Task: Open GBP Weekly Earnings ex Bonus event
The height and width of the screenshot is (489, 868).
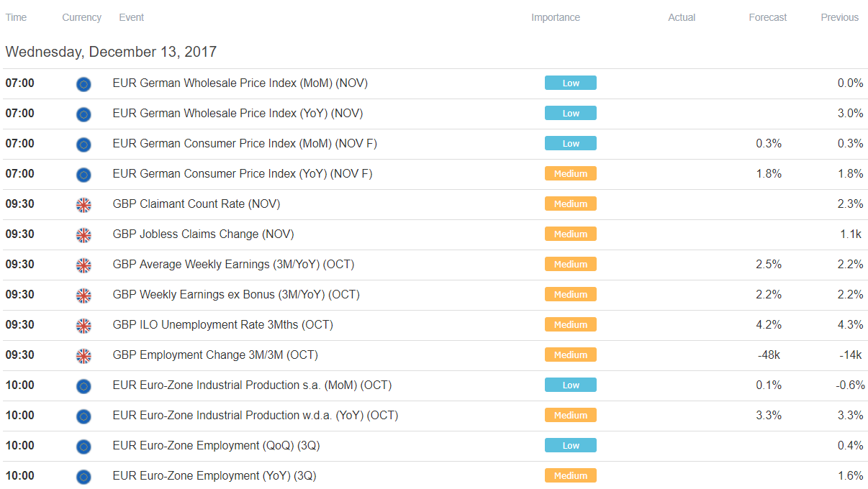Action: pyautogui.click(x=236, y=295)
